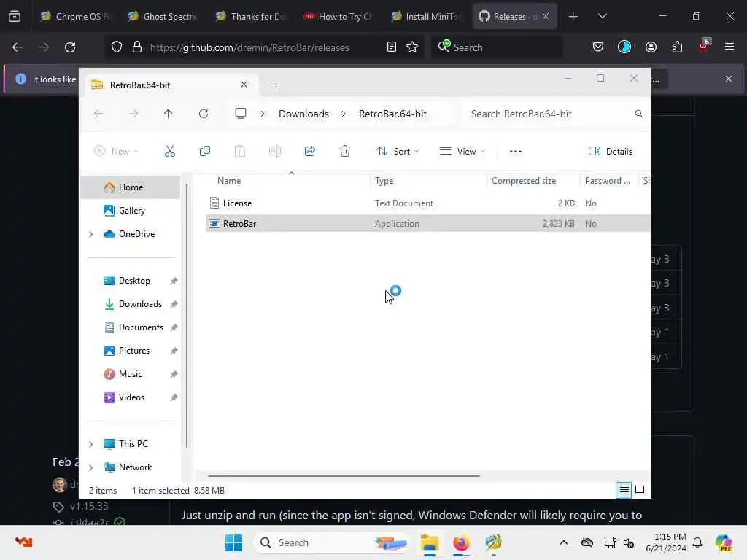Viewport: 747px width, 560px height.
Task: Open a new browser tab
Action: (573, 17)
